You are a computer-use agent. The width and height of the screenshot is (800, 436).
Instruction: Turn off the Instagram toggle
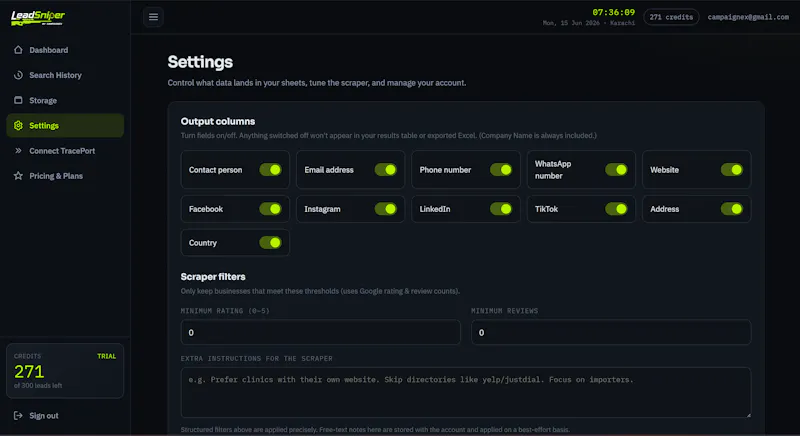(386, 209)
